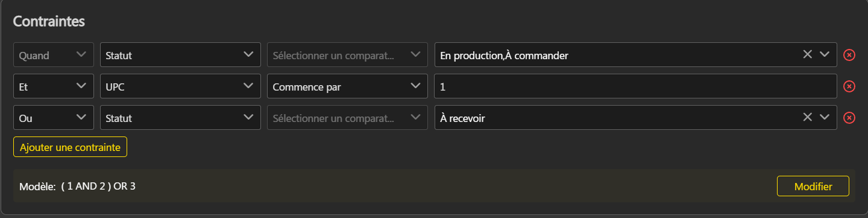The width and height of the screenshot is (868, 218).
Task: Open the disabled Quand dropdown
Action: (54, 55)
